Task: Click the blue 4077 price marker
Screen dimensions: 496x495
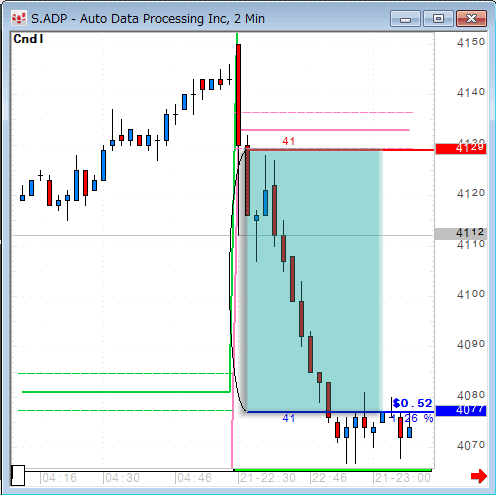Action: (x=461, y=411)
